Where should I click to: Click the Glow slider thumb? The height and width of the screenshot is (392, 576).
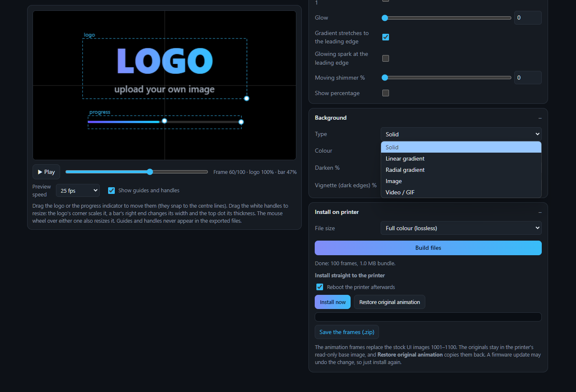(x=385, y=18)
